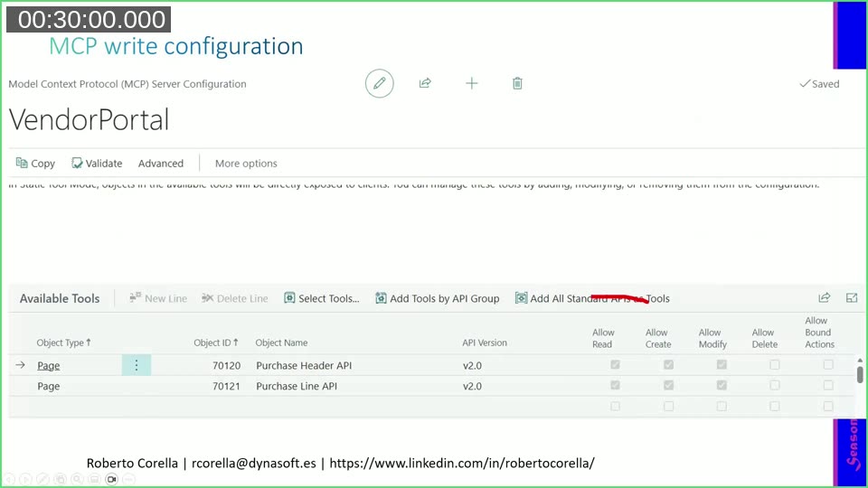Toggle Allow Delete for Purchase Header API
This screenshot has width=868, height=488.
(775, 364)
